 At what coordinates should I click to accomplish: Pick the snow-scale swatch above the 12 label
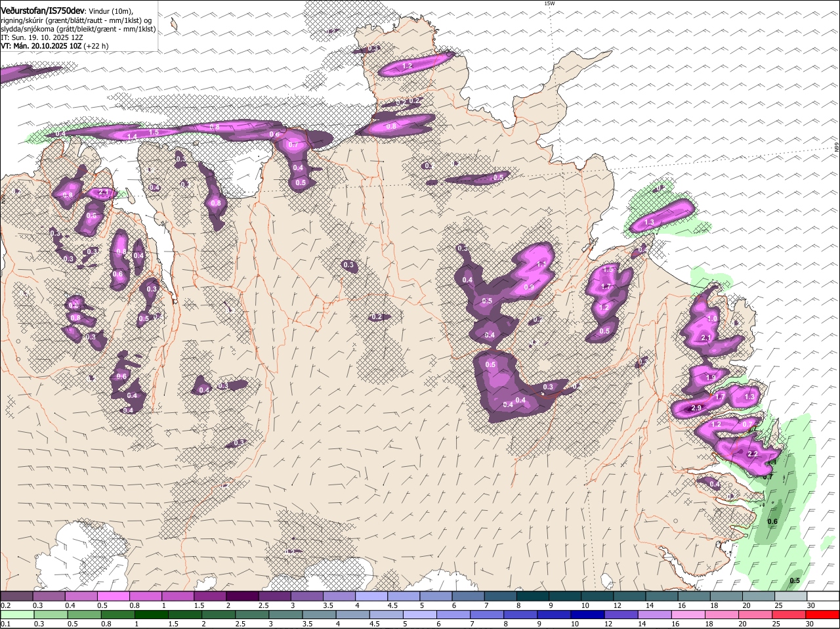(x=629, y=596)
